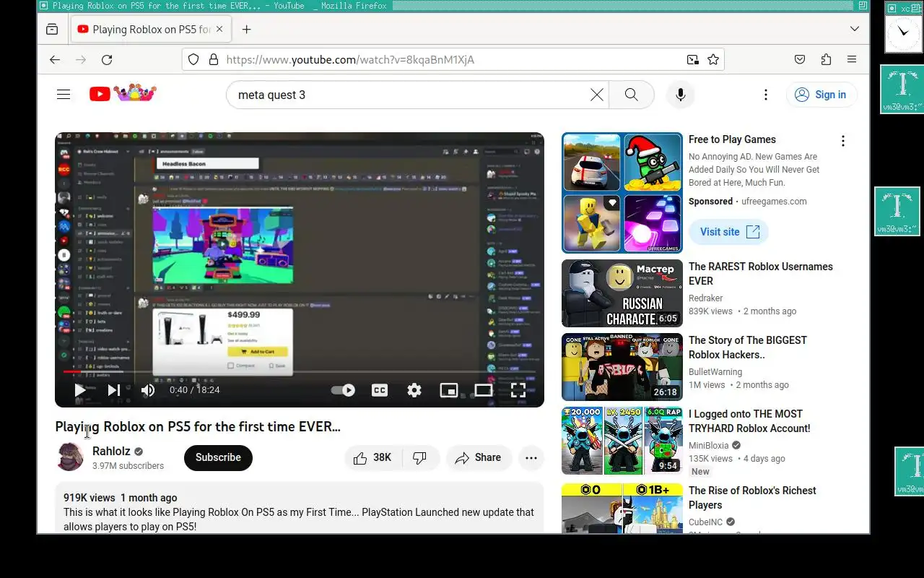Open Firefox recent browsing view icon

[x=52, y=30]
